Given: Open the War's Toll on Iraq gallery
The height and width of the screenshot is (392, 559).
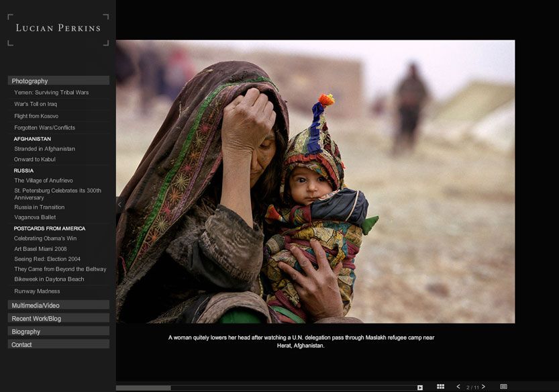Looking at the screenshot, I should point(36,104).
